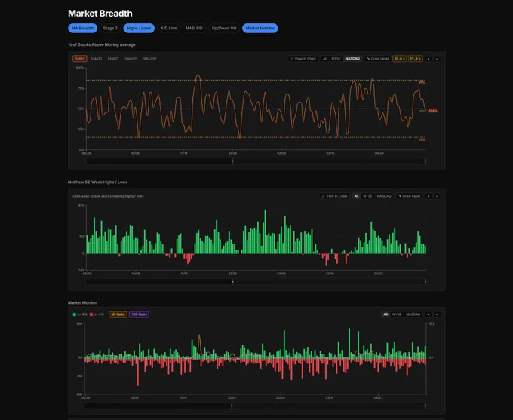Enable the NASI RSI panel pill
The width and height of the screenshot is (513, 420).
194,28
